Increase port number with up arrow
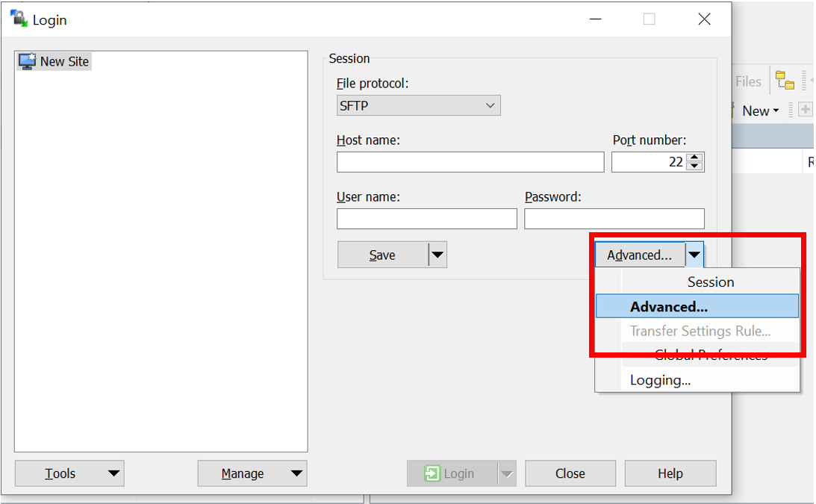This screenshot has height=504, width=816. (695, 158)
